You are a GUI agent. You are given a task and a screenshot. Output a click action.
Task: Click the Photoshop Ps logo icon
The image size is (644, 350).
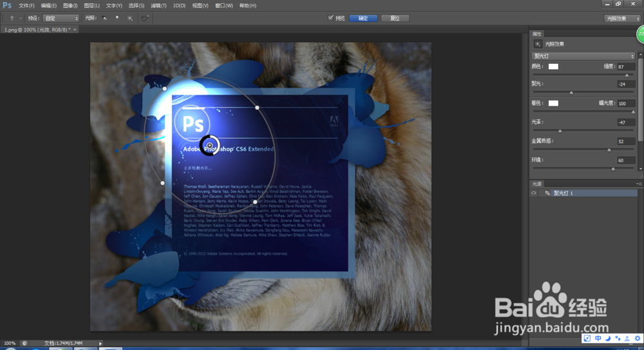point(7,5)
